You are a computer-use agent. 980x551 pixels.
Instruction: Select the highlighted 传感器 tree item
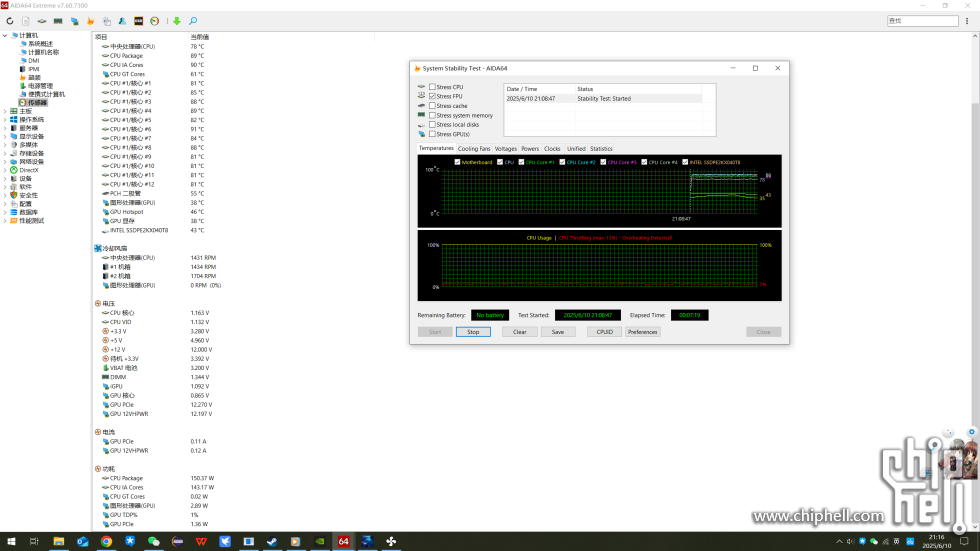pos(37,102)
